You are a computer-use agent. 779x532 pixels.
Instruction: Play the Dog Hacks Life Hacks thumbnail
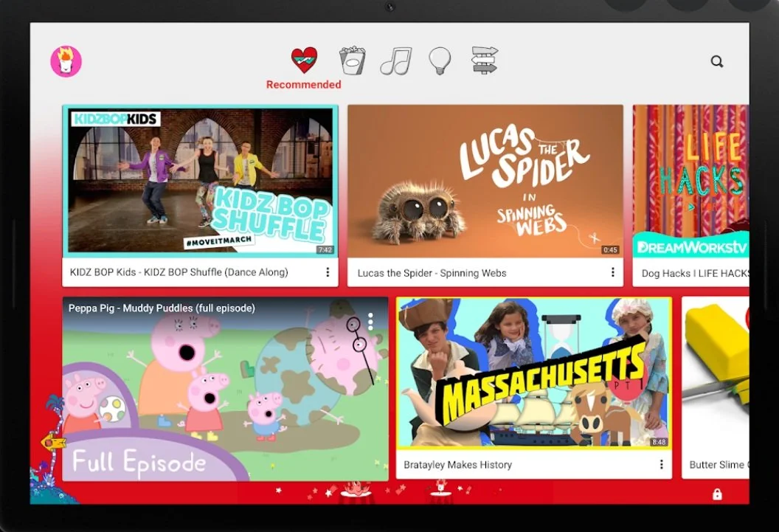point(691,182)
